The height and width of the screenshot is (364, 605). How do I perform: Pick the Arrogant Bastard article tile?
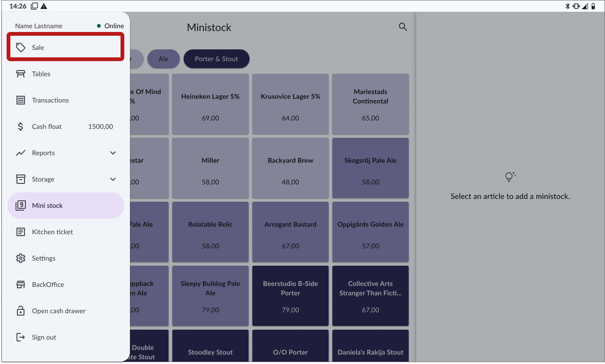point(290,232)
